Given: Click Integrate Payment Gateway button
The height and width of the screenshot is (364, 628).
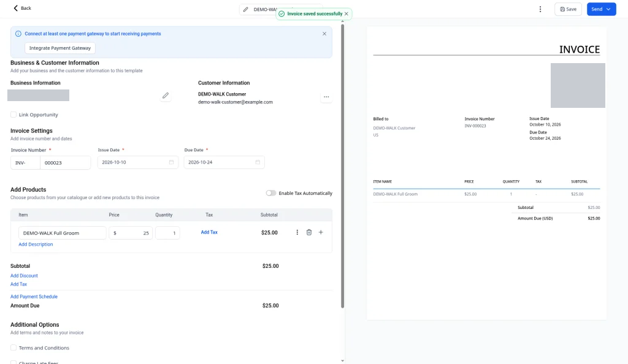Looking at the screenshot, I should (x=60, y=48).
